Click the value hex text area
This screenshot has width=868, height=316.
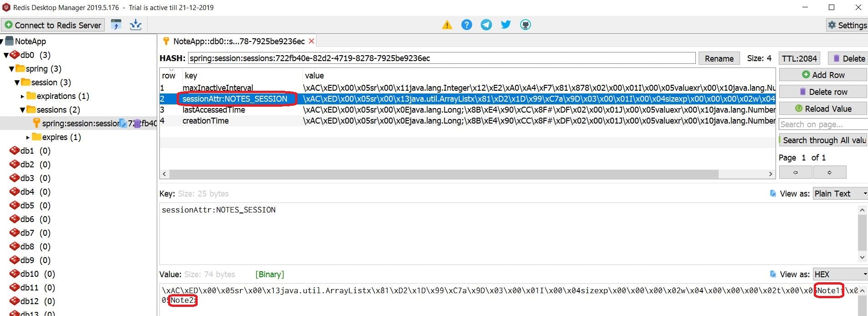coord(508,299)
